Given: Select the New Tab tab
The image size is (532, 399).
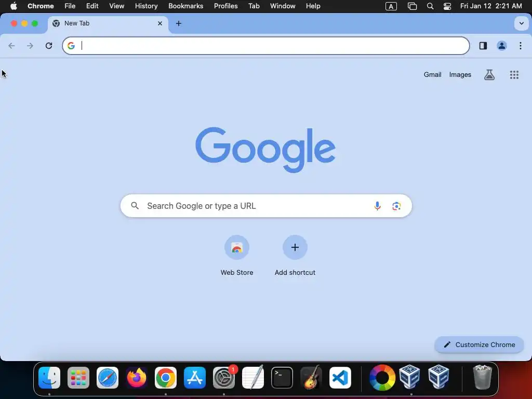Looking at the screenshot, I should 108,23.
